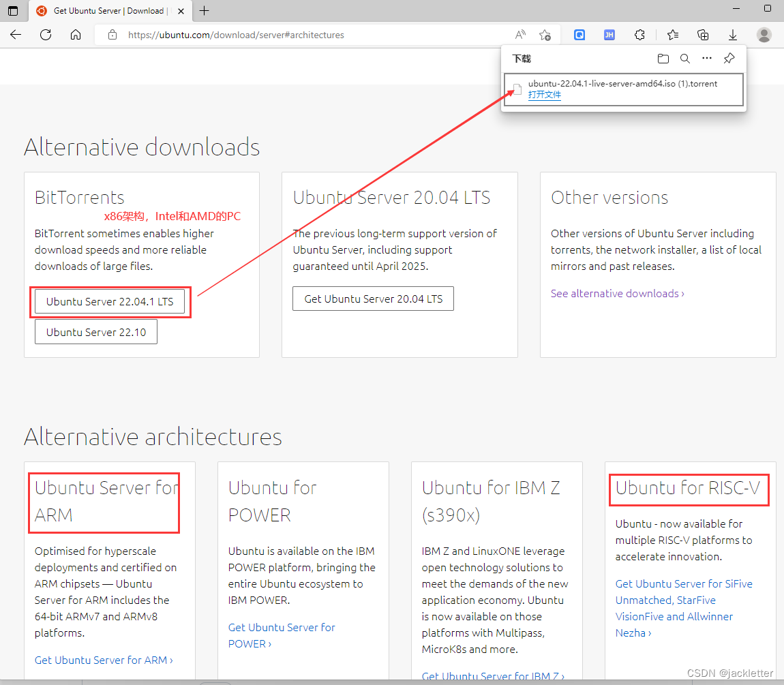The width and height of the screenshot is (784, 685).
Task: Search downloads with the magnifier icon
Action: pos(685,59)
